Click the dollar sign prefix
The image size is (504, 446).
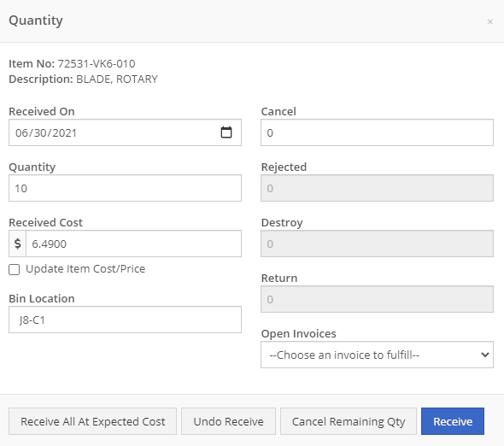click(17, 244)
